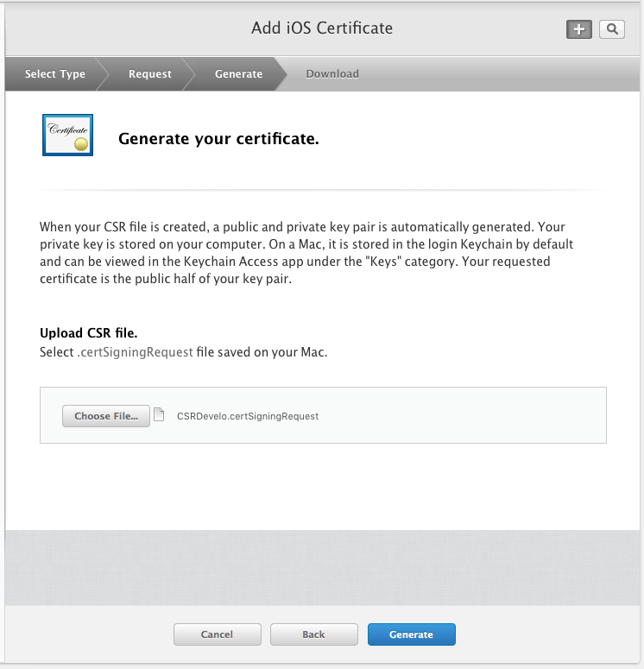Jump to the Download step
Image resolution: width=644 pixels, height=669 pixels.
coord(332,74)
